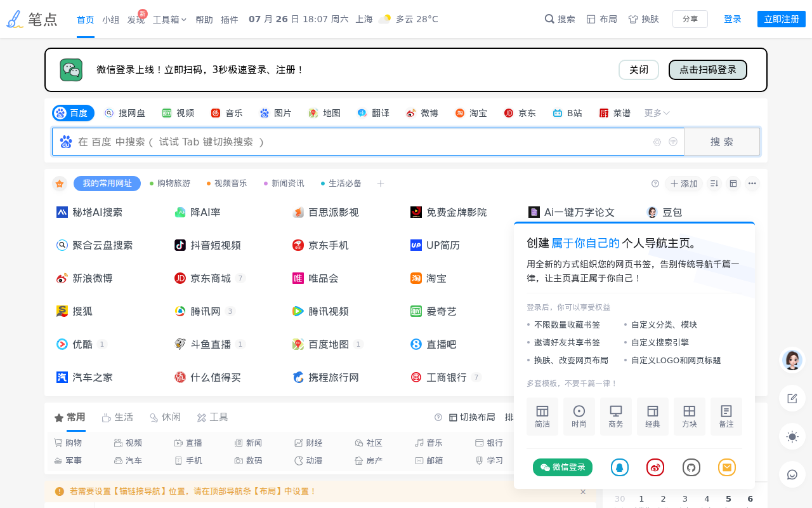Click the help question mark near 添加

(655, 184)
